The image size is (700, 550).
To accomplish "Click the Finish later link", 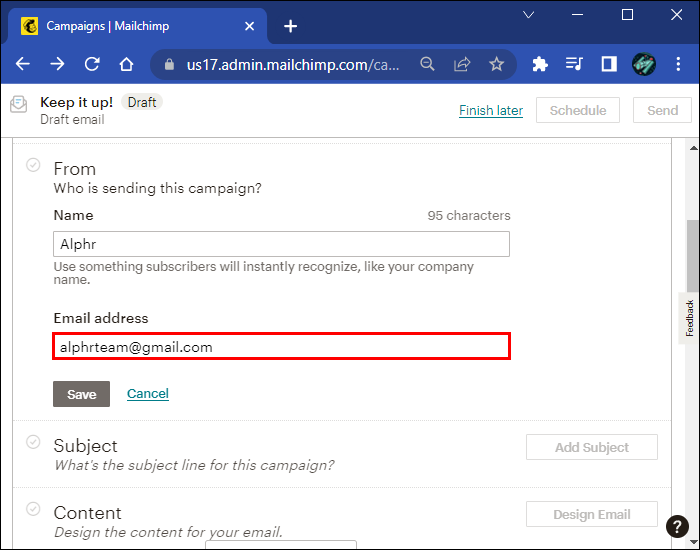I will coord(491,110).
